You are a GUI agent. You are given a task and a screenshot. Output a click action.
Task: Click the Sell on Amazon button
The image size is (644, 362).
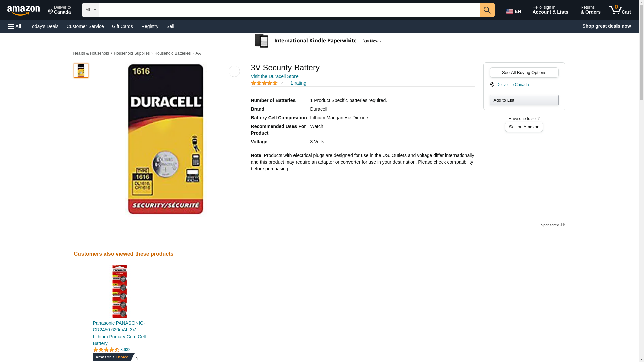(524, 127)
